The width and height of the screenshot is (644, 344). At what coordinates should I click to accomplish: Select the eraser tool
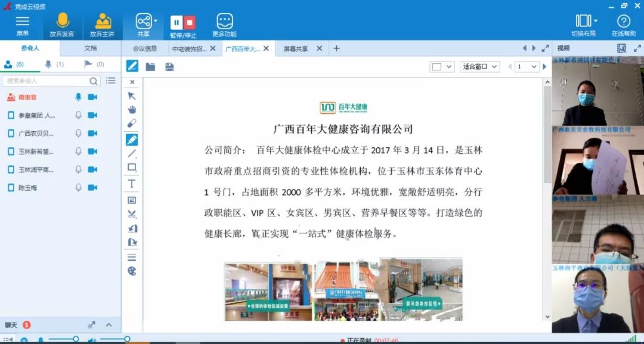point(132,123)
